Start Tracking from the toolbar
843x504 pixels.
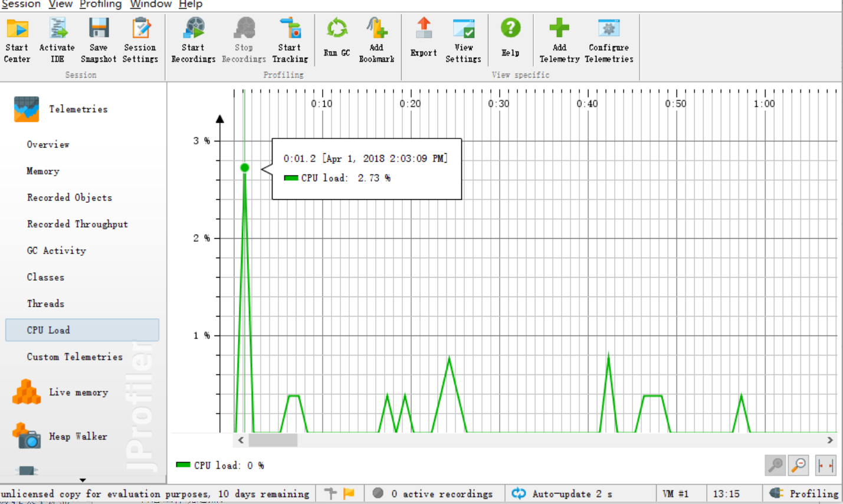click(x=290, y=40)
